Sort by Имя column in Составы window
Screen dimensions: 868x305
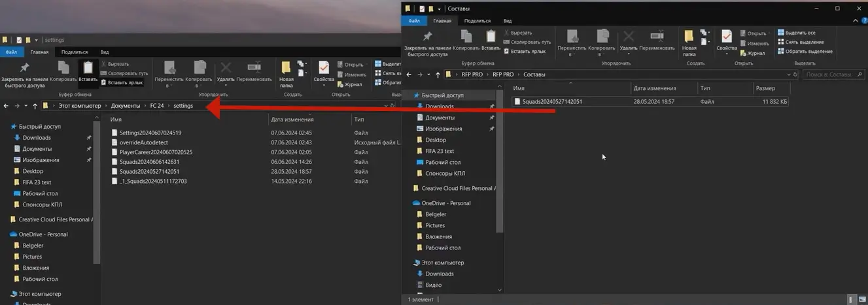pos(570,88)
